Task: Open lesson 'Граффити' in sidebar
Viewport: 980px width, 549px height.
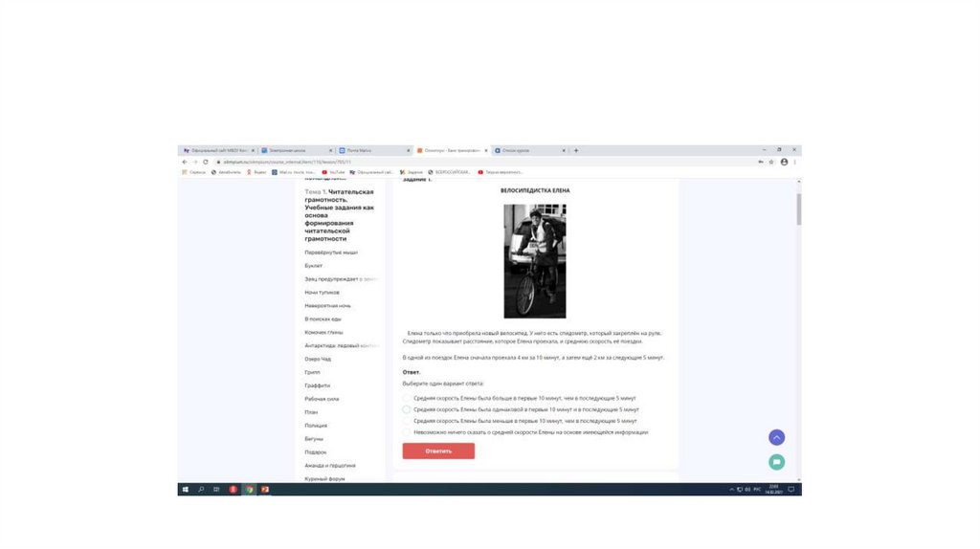Action: click(x=317, y=385)
